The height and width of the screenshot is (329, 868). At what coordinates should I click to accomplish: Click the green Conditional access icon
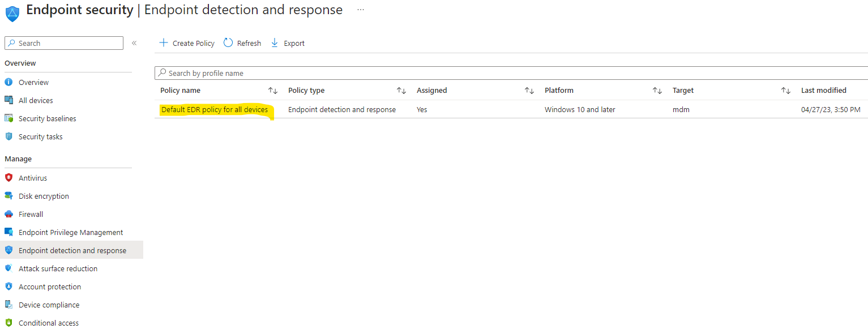pos(8,323)
